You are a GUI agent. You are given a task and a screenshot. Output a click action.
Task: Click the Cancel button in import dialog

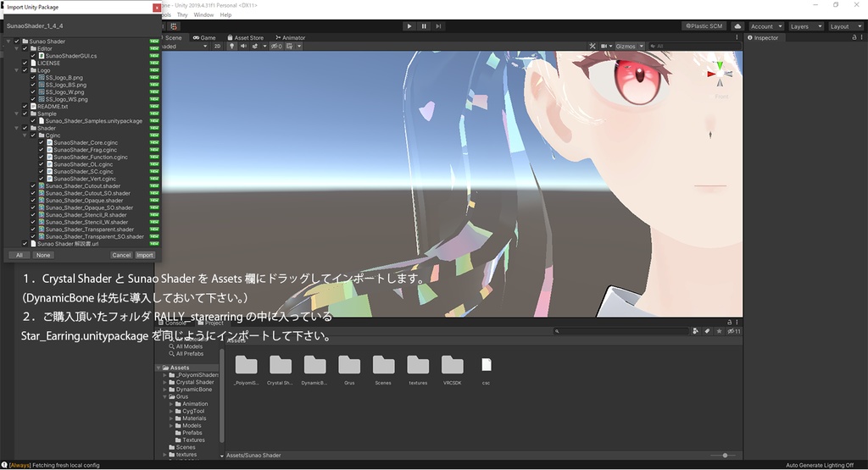120,255
